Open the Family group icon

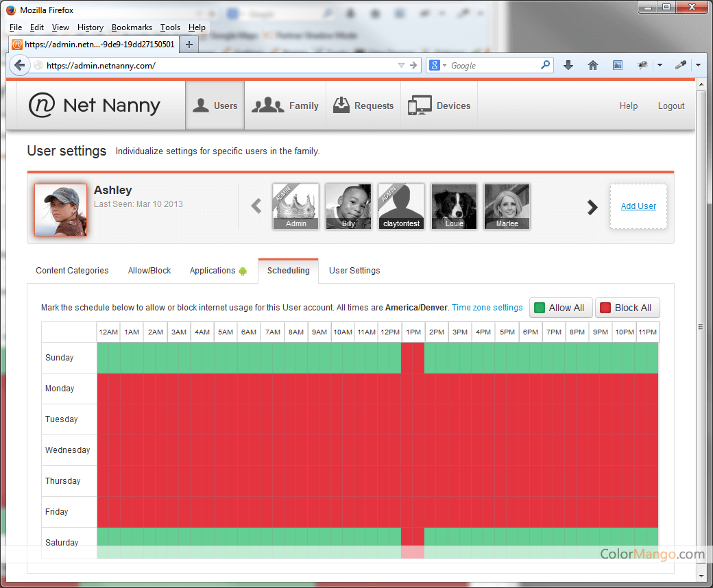pos(267,106)
